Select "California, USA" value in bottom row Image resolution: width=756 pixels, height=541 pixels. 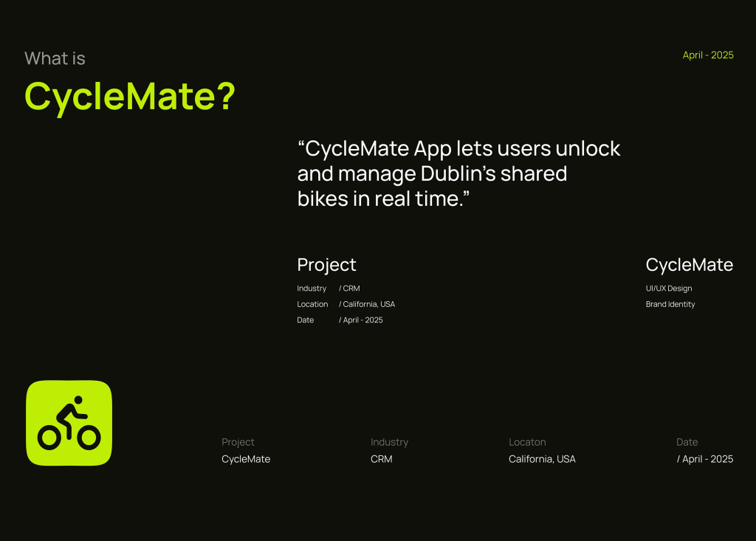tap(542, 459)
